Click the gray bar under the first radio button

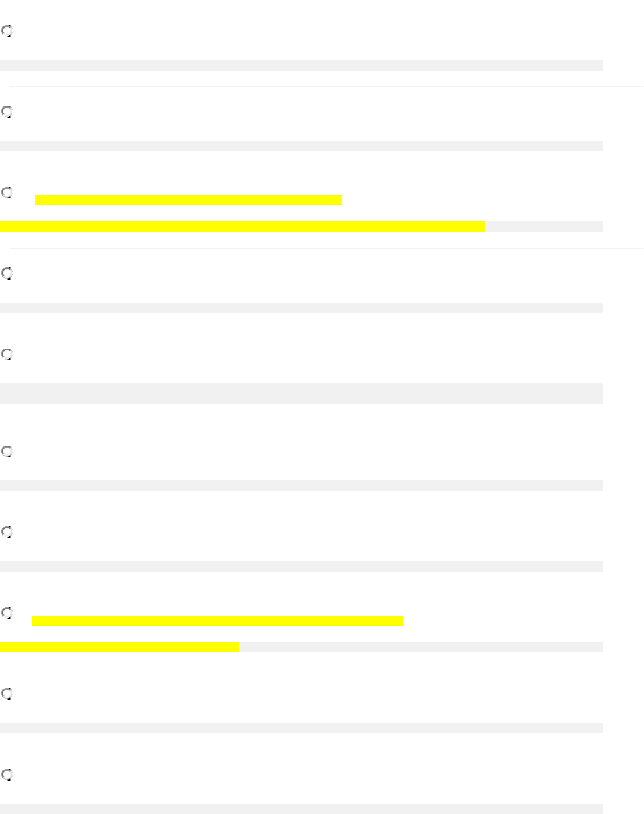click(301, 65)
